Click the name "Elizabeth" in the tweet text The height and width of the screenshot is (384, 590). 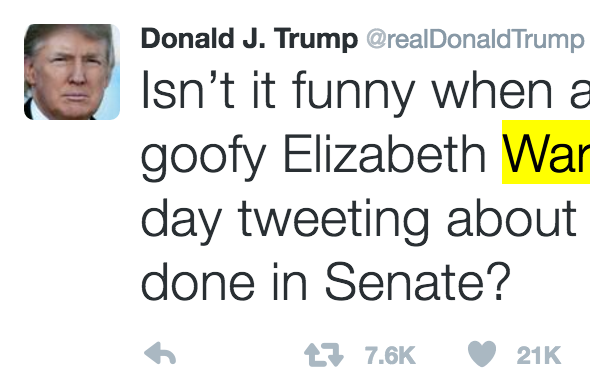[385, 153]
